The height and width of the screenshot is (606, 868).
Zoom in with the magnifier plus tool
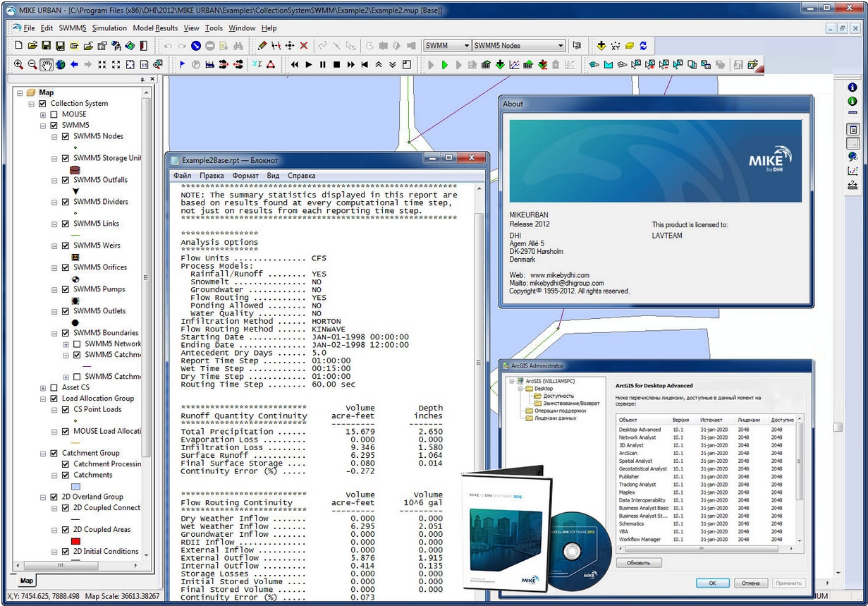pos(18,65)
